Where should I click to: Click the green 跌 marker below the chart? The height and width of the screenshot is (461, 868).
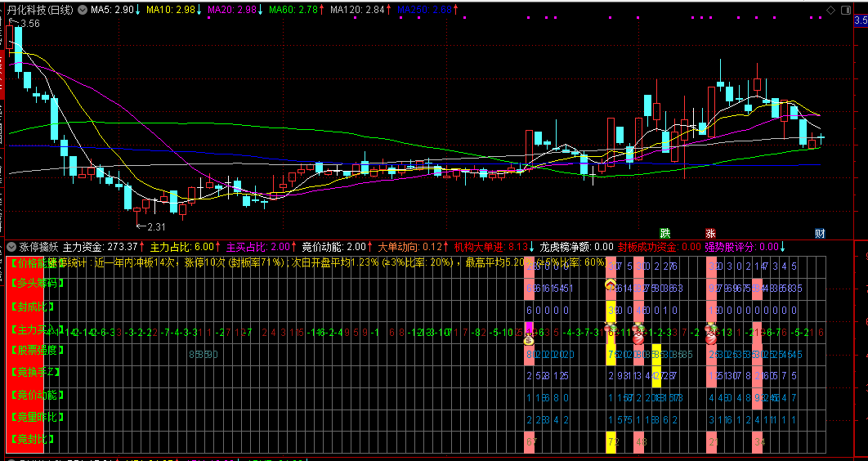(x=665, y=233)
